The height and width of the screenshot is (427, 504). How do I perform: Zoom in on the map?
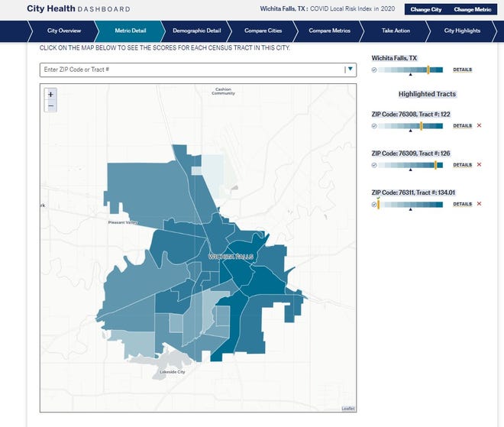(50, 95)
